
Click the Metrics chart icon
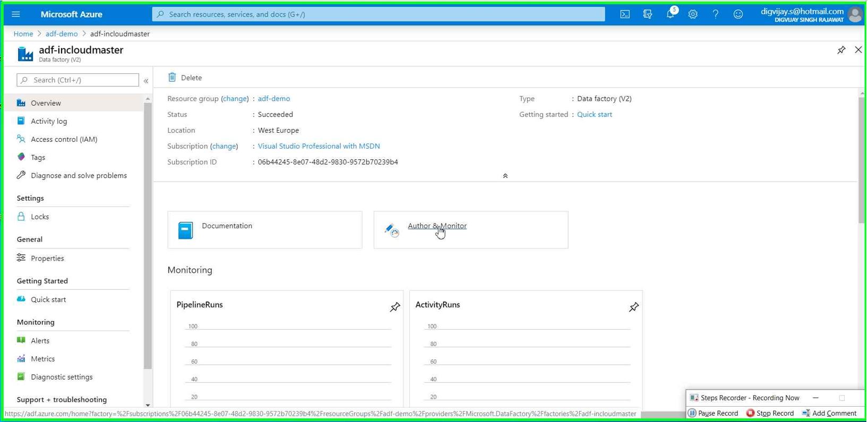point(21,359)
